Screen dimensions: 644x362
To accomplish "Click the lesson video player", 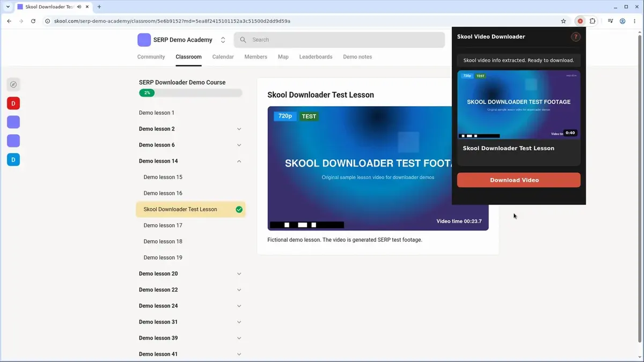I will (x=378, y=168).
